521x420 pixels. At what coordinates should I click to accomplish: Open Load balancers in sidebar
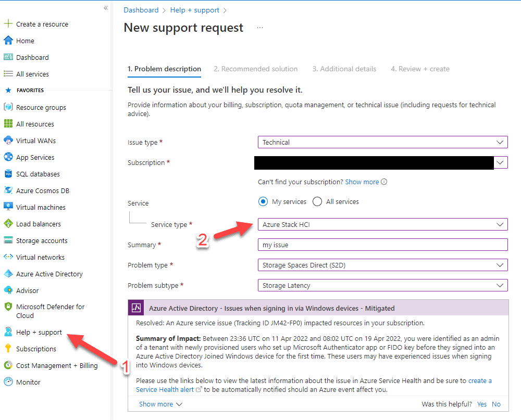39,224
